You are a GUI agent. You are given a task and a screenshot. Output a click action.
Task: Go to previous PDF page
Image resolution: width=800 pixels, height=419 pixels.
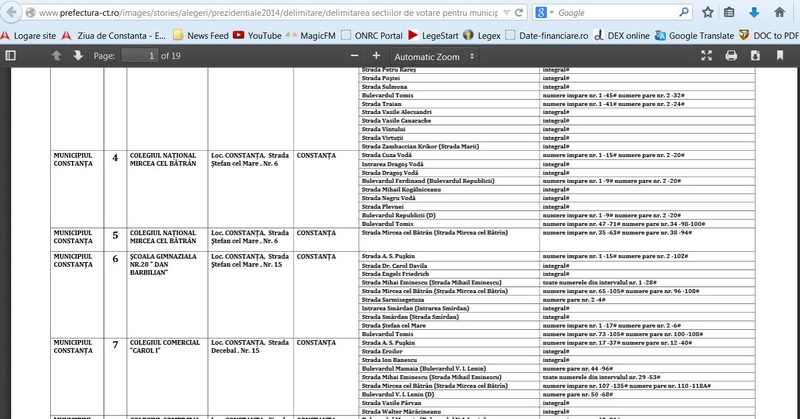click(56, 56)
